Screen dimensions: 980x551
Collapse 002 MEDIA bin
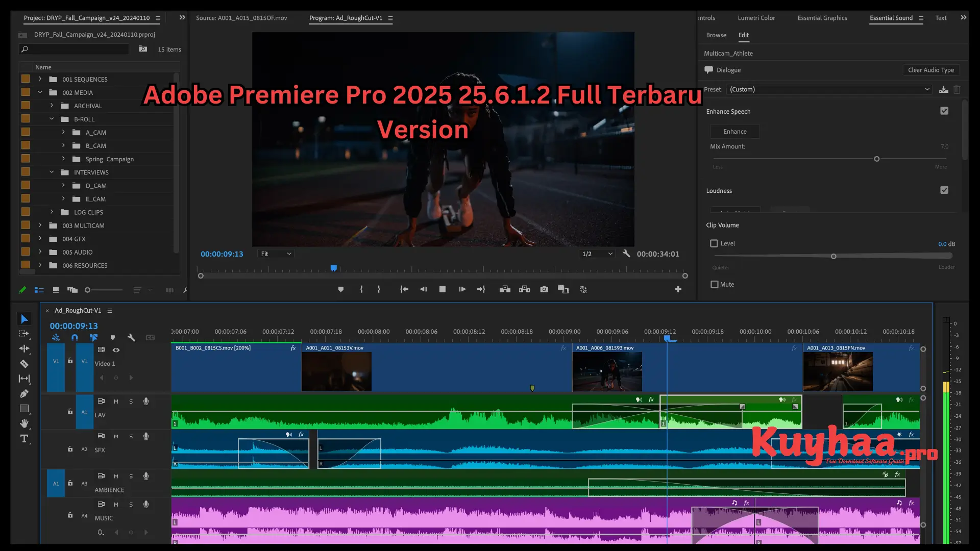click(40, 92)
